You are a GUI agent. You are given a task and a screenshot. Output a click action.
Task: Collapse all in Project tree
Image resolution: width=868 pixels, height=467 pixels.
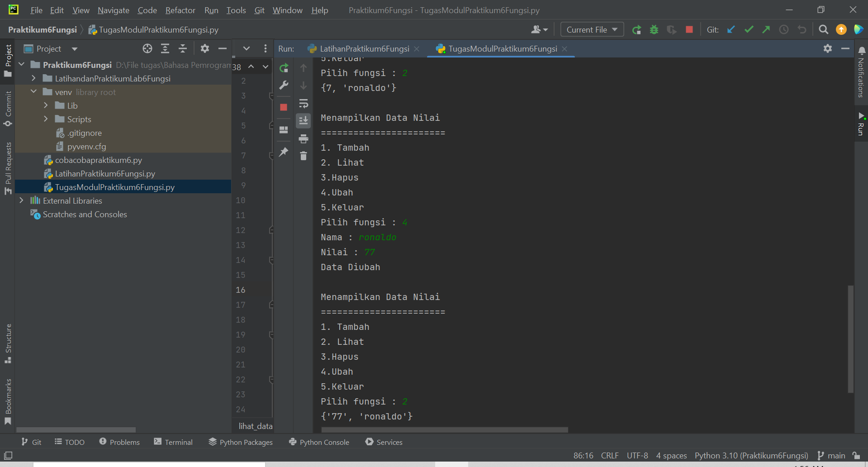tap(183, 48)
